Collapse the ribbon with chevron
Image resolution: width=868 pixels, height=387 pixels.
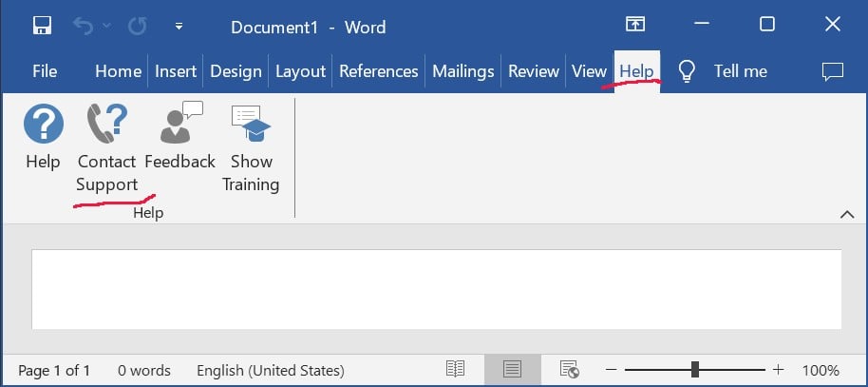point(847,215)
